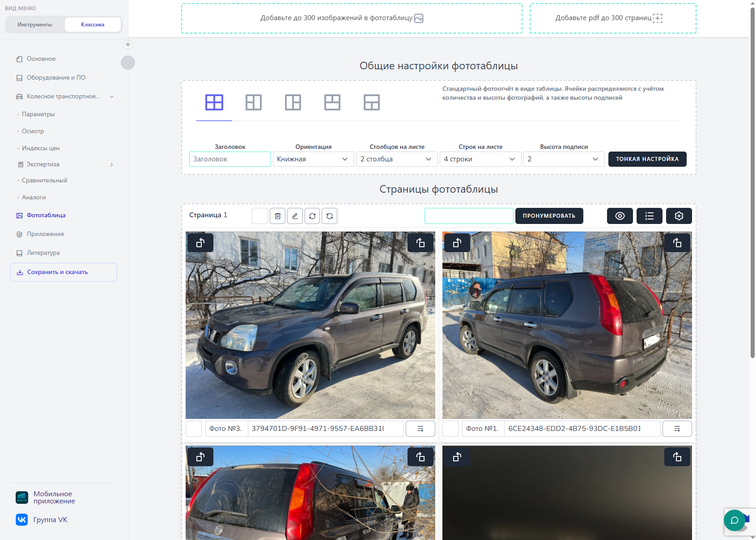Tick the checkbox next to Страница 1
Screen dimensions: 756x540
[260, 216]
